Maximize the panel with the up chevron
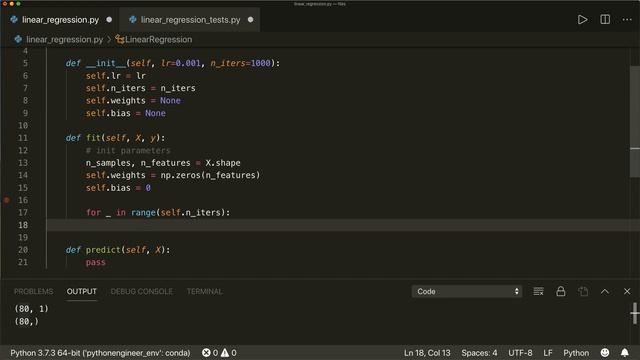This screenshot has height=360, width=640. 605,291
